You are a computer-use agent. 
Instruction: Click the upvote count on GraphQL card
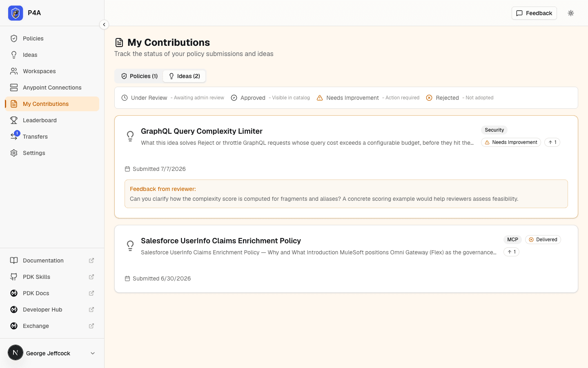tap(552, 142)
